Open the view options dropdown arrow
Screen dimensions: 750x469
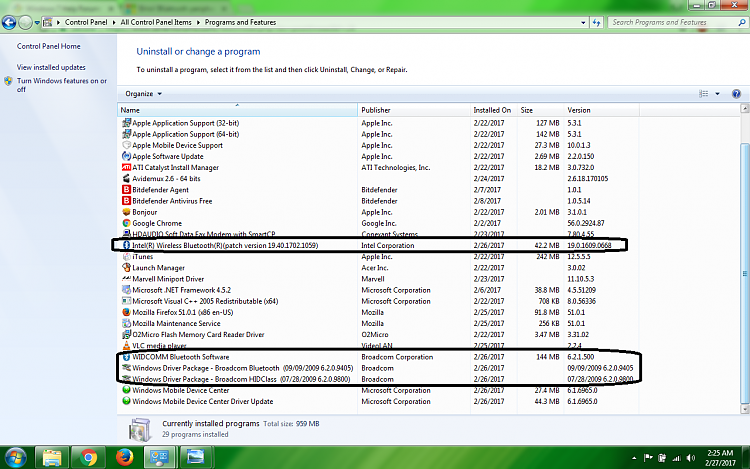[x=717, y=94]
